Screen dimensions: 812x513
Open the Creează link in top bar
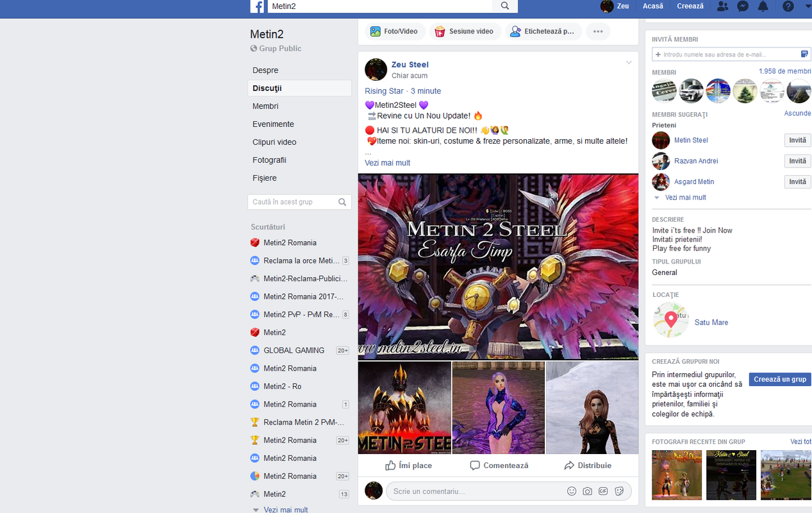tap(690, 6)
